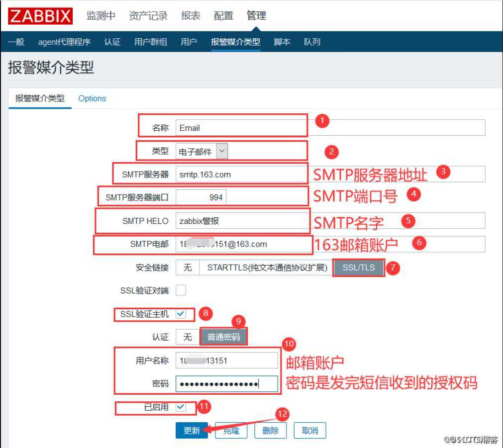The width and height of the screenshot is (503, 448).
Task: Open the 类型 dropdown showing 电子邮件
Action: pos(202,151)
